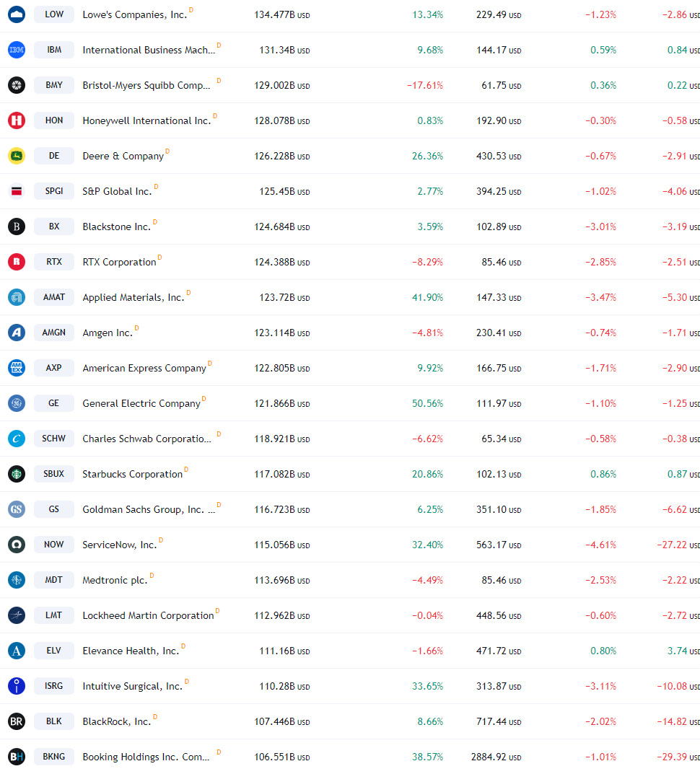700x774 pixels.
Task: Click the ServiceNow logo icon
Action: 17,545
